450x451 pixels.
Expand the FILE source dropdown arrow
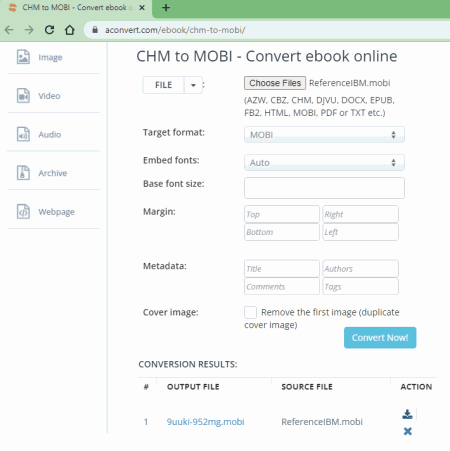193,85
